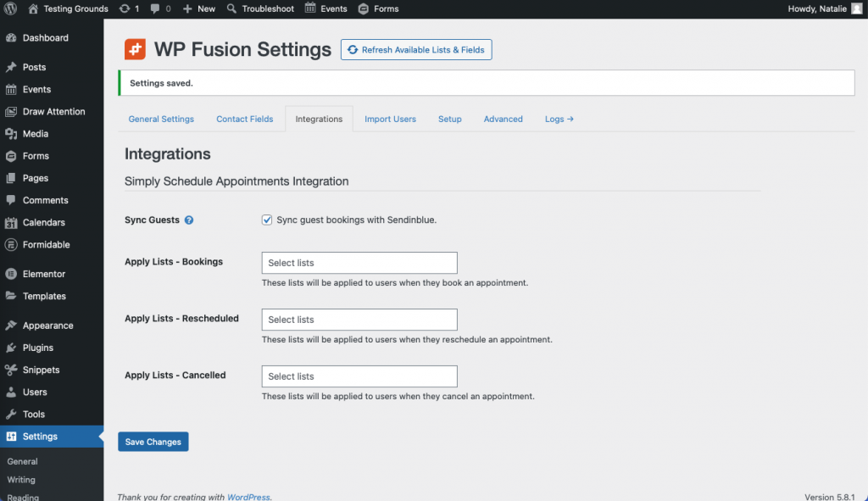Open the Apply Lists - Cancelled selector
Screen dimensions: 868x501
click(x=359, y=376)
